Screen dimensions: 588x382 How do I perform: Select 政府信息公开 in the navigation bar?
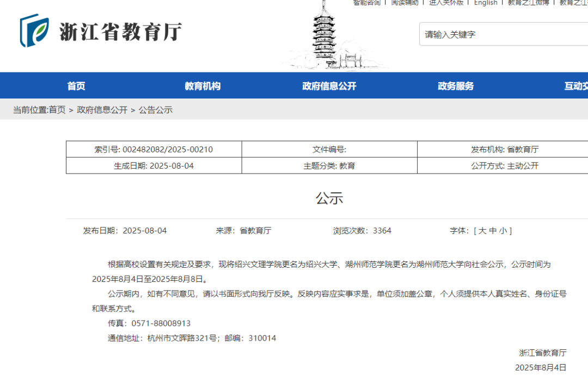pos(329,86)
